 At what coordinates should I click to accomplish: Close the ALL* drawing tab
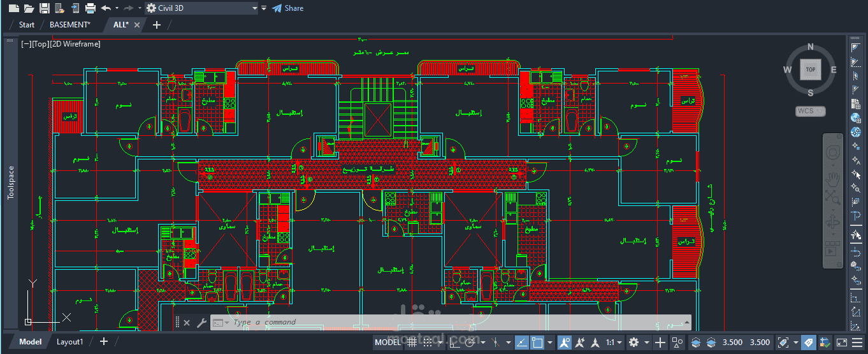(x=136, y=25)
